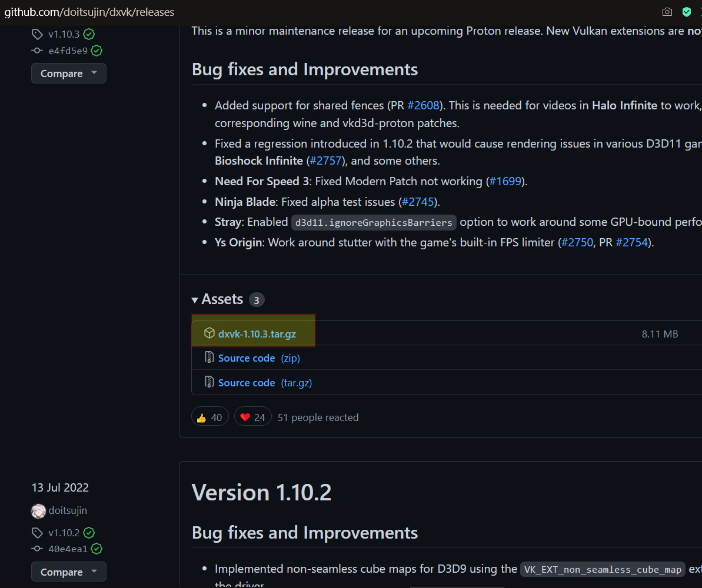
Task: Click the zip file icon beside Source code (zip)
Action: pyautogui.click(x=209, y=358)
